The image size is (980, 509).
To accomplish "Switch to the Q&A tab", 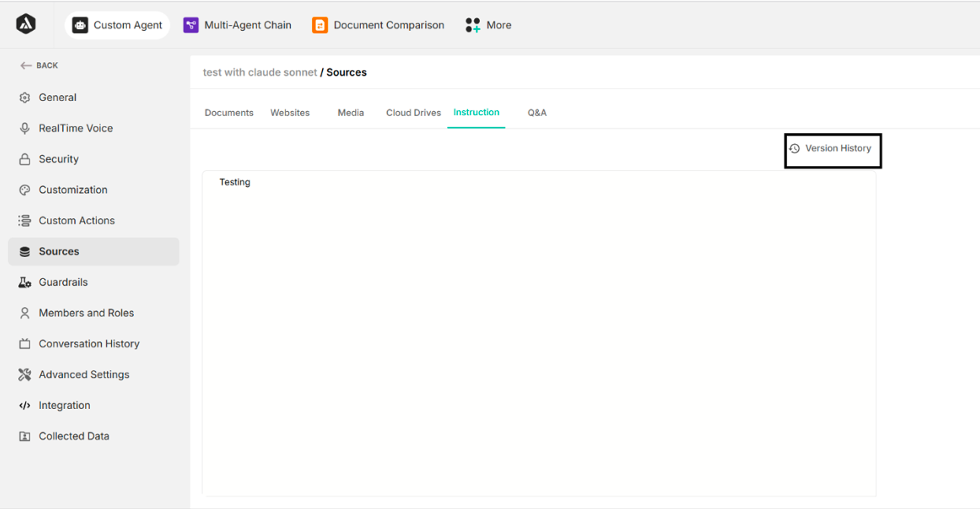I will 537,113.
